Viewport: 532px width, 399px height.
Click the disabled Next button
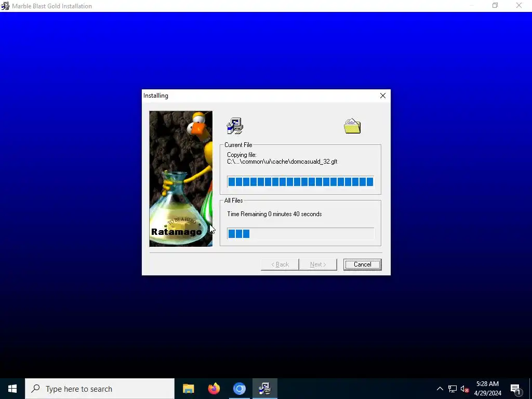tap(318, 264)
